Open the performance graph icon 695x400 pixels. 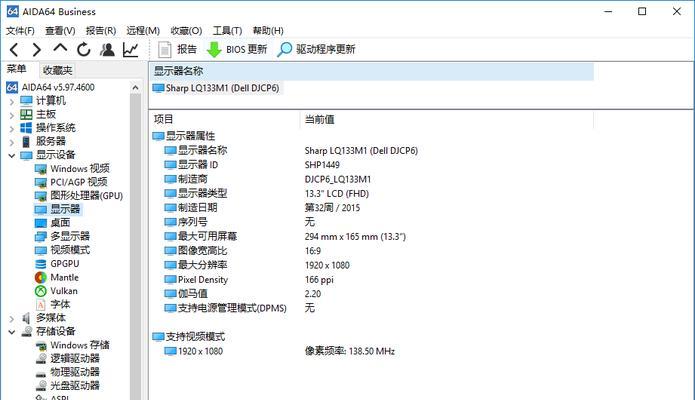130,50
